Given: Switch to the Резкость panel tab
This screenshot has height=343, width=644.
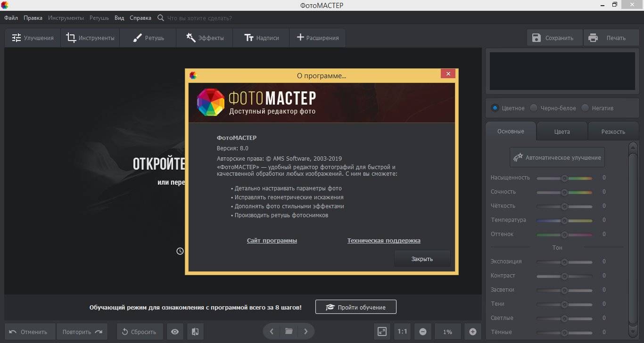Looking at the screenshot, I should click(613, 131).
